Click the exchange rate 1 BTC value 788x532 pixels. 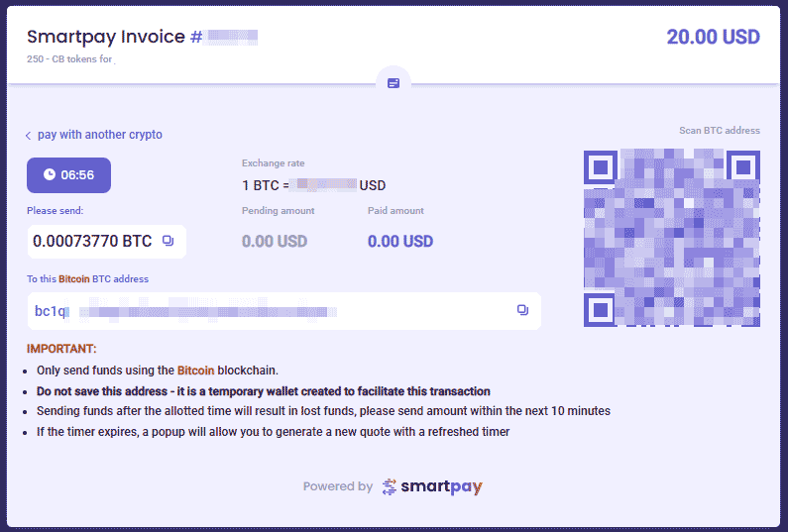tap(313, 185)
